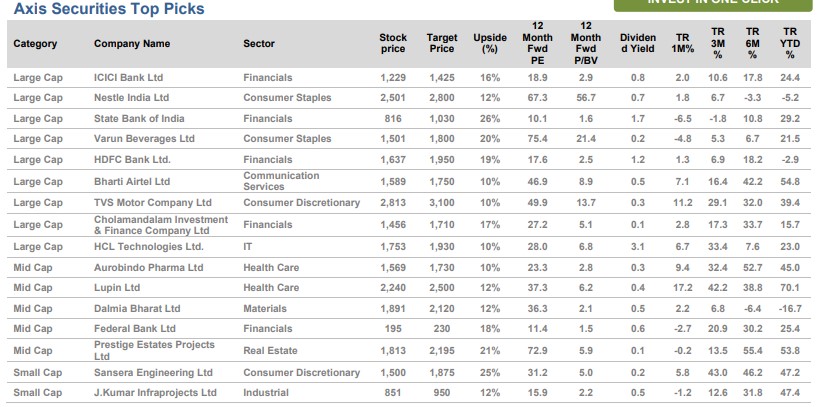The height and width of the screenshot is (407, 817).
Task: Click the Stock price column header
Action: (393, 43)
